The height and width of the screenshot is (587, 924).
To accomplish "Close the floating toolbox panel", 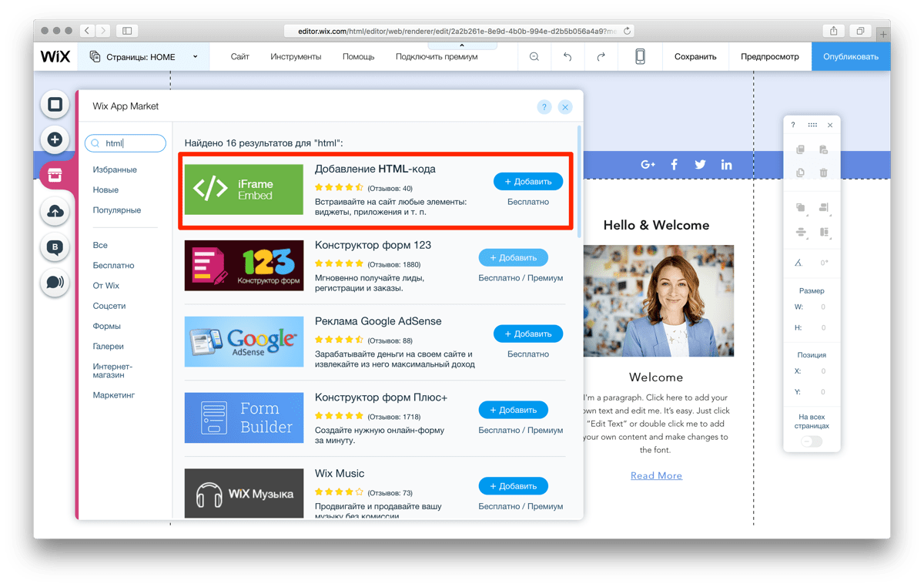I will click(830, 125).
